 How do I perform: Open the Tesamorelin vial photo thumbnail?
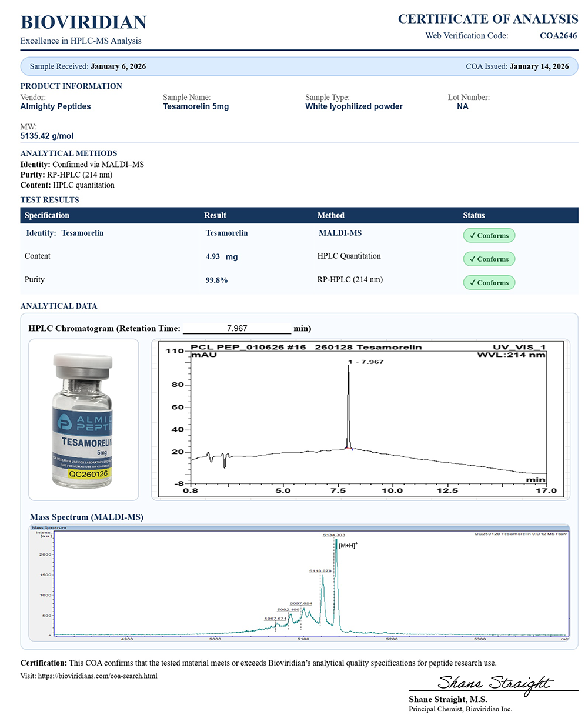83,420
